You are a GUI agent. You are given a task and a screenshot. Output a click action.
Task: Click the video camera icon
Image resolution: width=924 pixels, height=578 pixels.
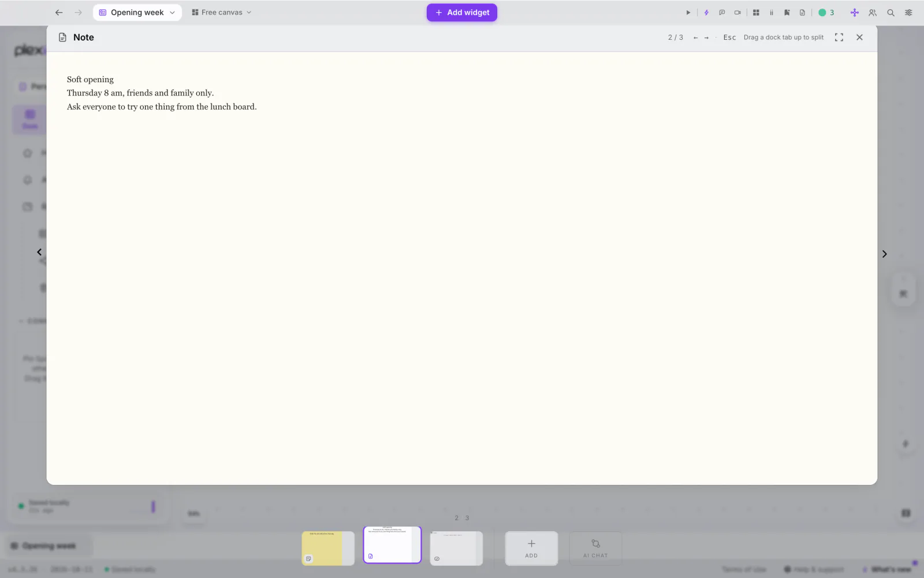737,13
